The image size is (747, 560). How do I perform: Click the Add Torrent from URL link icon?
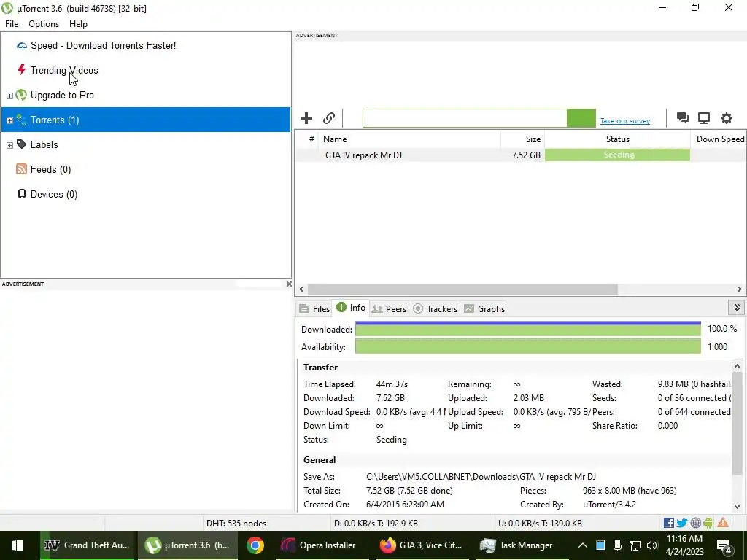pyautogui.click(x=329, y=118)
